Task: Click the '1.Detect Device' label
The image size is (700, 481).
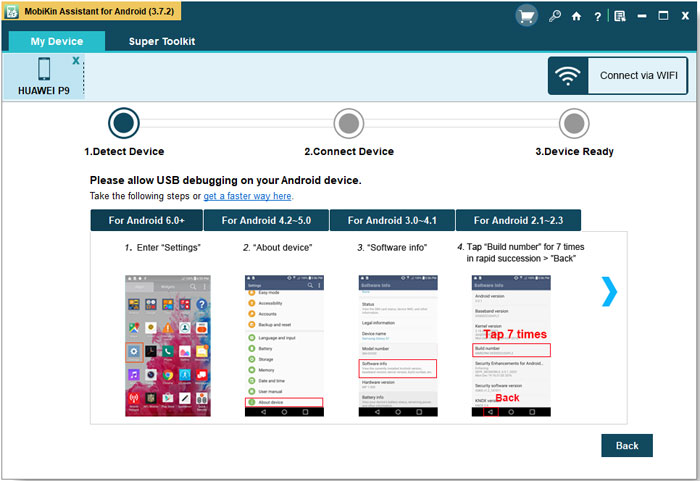Action: [x=124, y=151]
